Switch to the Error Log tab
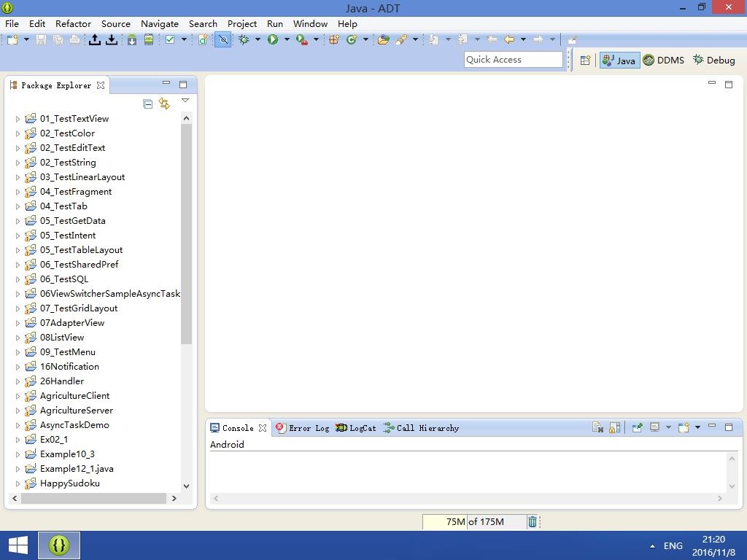Viewport: 747px width, 560px height. (303, 427)
